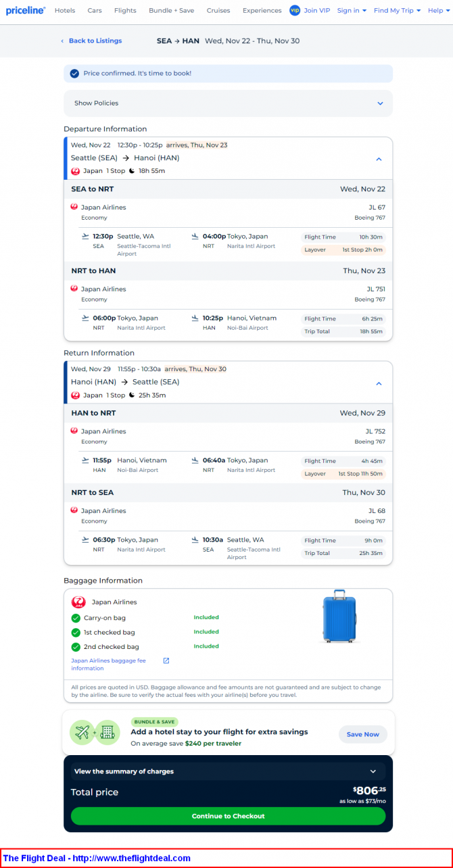
Task: Click the landing icon beside 04:00p Tokyo
Action: point(195,237)
